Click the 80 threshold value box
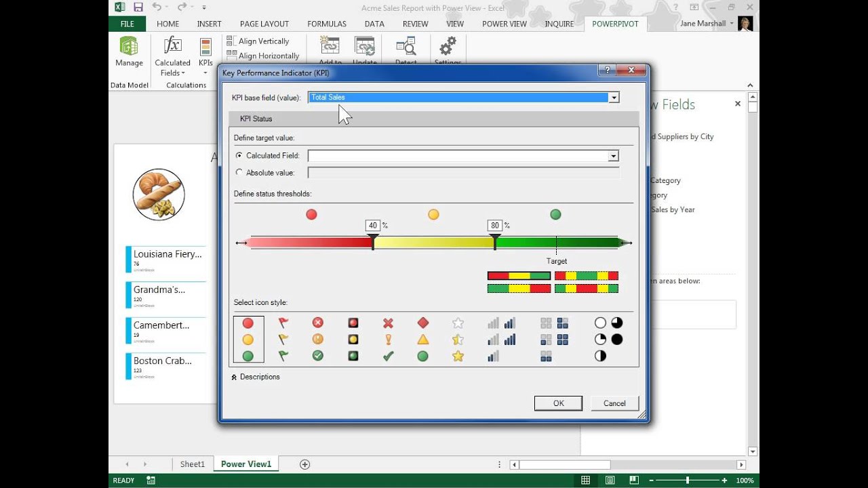Image resolution: width=868 pixels, height=488 pixels. 495,226
